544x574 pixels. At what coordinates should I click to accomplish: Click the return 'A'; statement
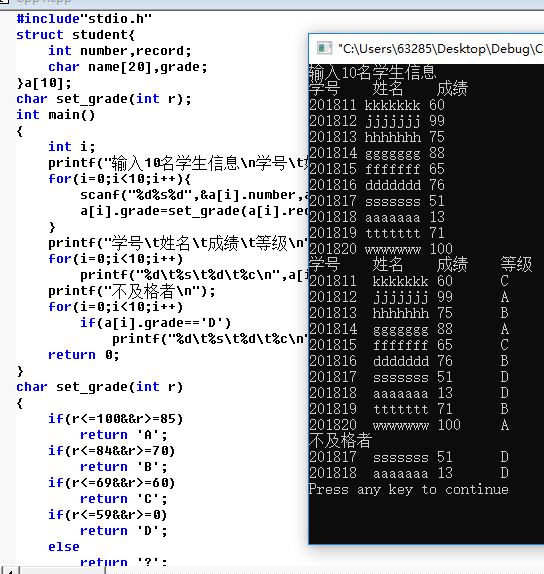pyautogui.click(x=124, y=435)
